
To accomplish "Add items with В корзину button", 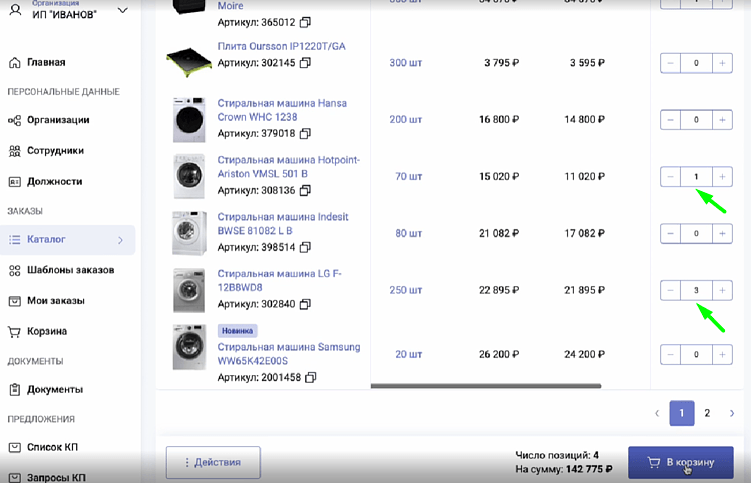I will click(681, 462).
